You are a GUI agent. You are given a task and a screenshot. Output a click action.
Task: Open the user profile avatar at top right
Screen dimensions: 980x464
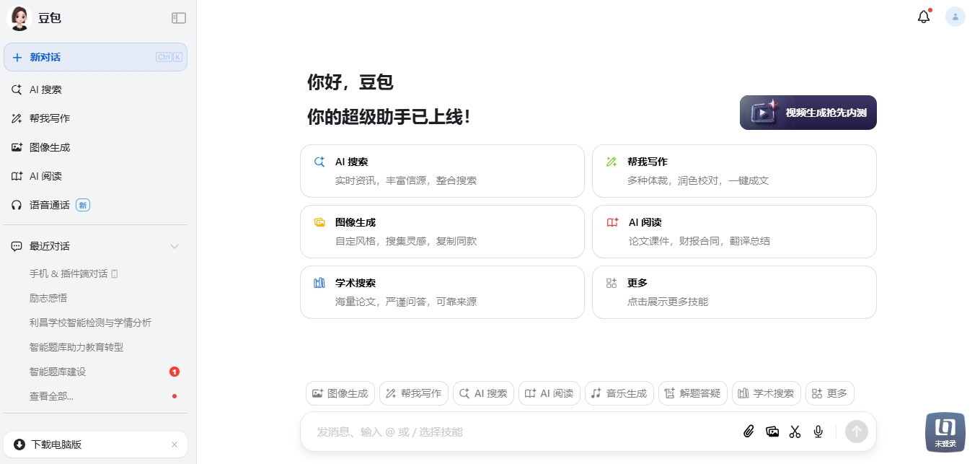[x=955, y=17]
